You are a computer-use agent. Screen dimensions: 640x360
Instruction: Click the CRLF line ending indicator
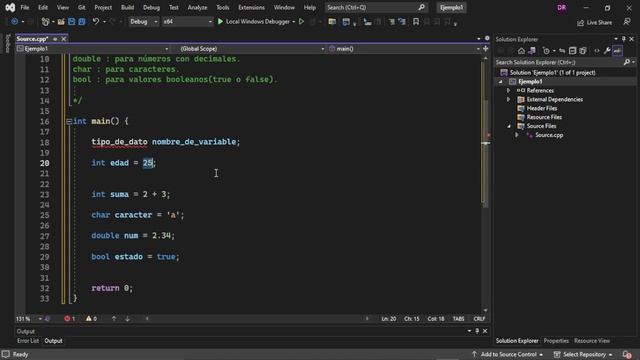coord(479,319)
